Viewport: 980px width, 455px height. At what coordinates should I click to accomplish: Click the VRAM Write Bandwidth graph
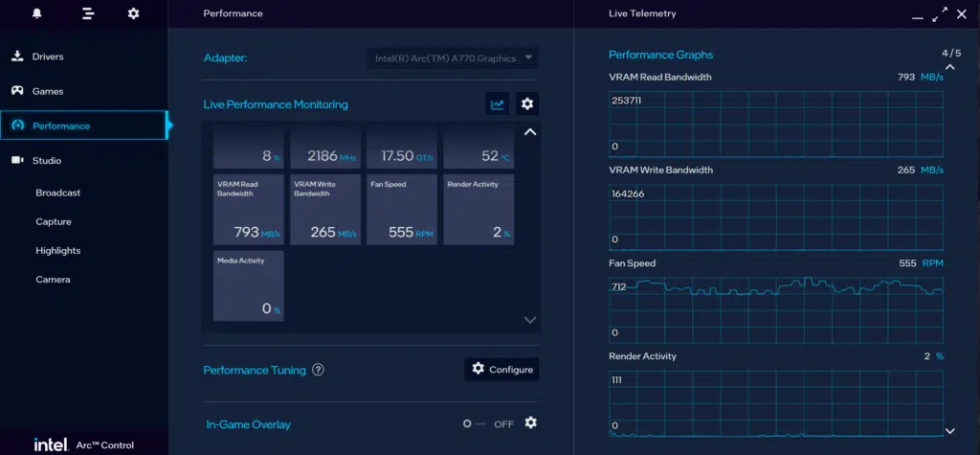click(776, 217)
